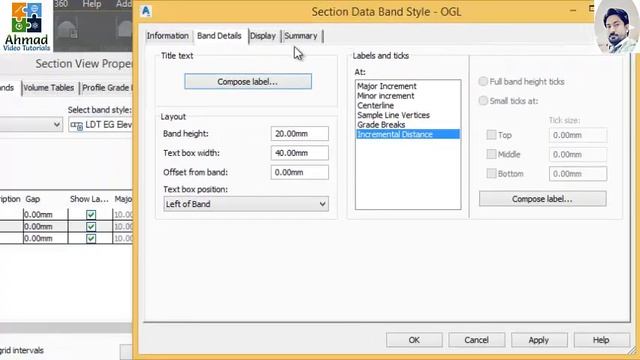Click the Top tick size field
Image resolution: width=640 pixels, height=360 pixels.
(x=578, y=135)
